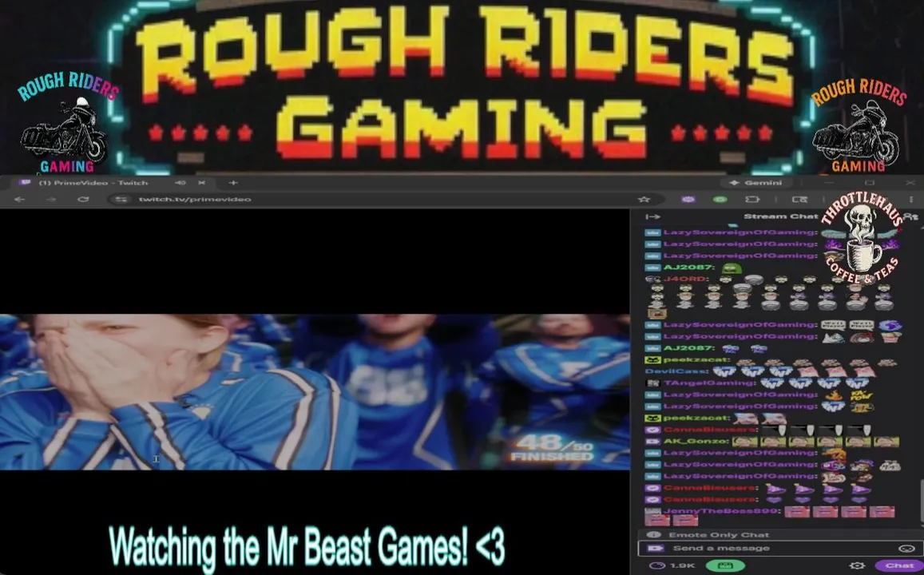924x575 pixels.
Task: Bookmark this page with the star icon
Action: click(644, 200)
